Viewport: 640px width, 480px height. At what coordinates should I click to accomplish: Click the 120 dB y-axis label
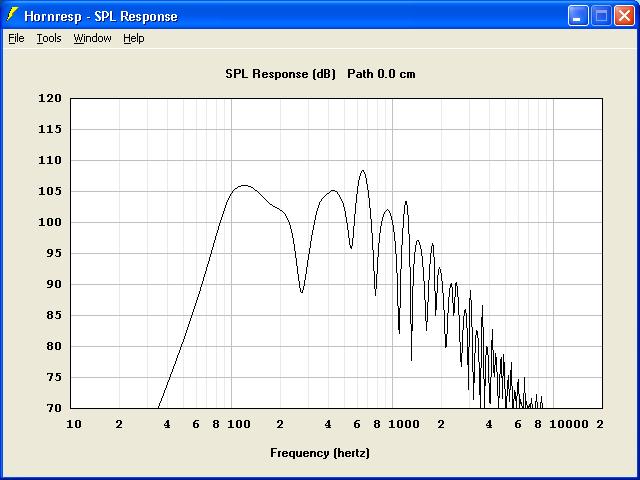50,98
